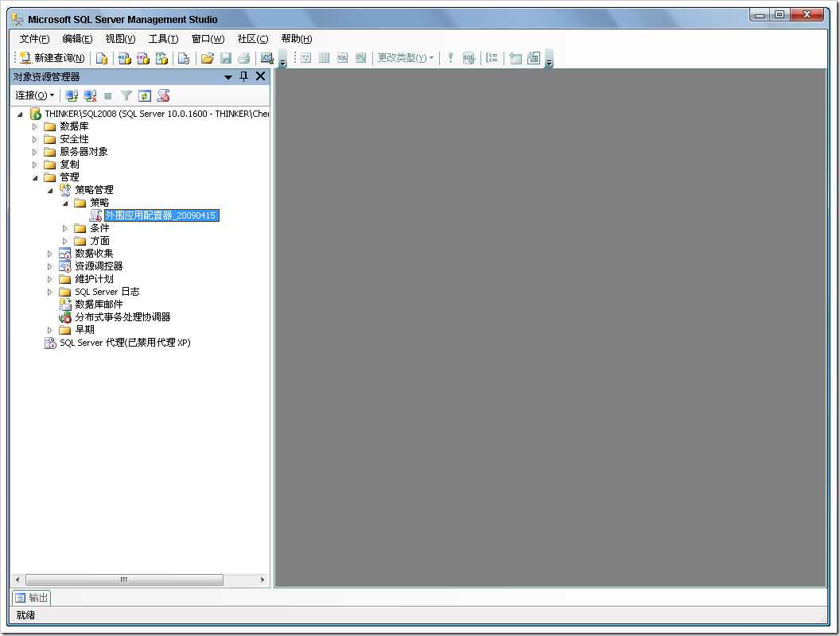Click the Refresh icon in Object Explorer

click(x=145, y=96)
